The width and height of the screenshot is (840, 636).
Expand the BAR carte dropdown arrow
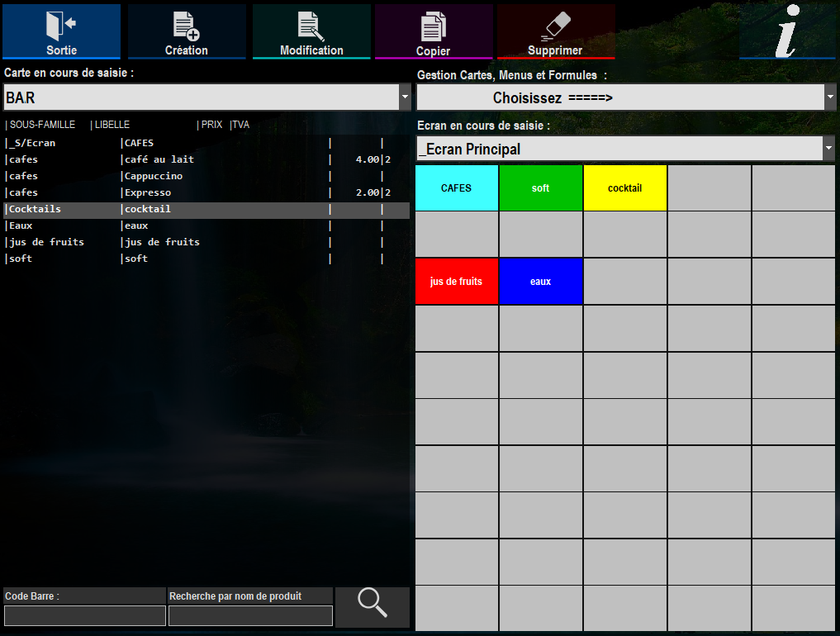[x=405, y=97]
